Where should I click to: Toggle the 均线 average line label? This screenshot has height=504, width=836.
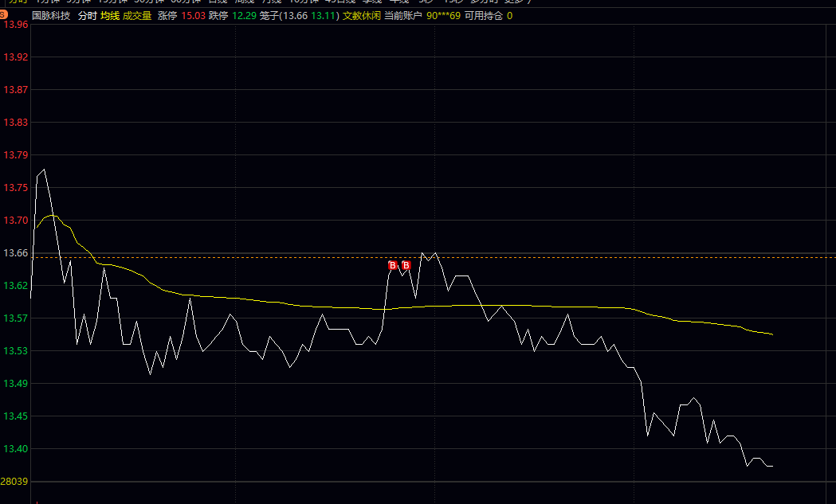(x=110, y=15)
